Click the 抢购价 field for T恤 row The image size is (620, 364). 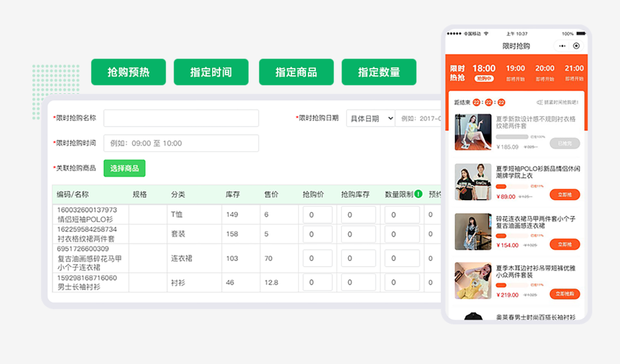[317, 215]
